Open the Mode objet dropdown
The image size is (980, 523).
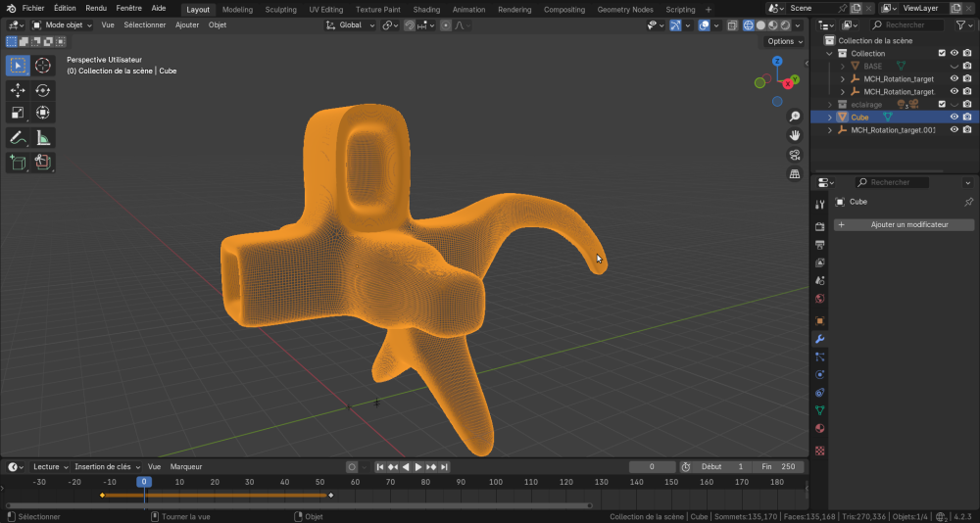(x=62, y=25)
